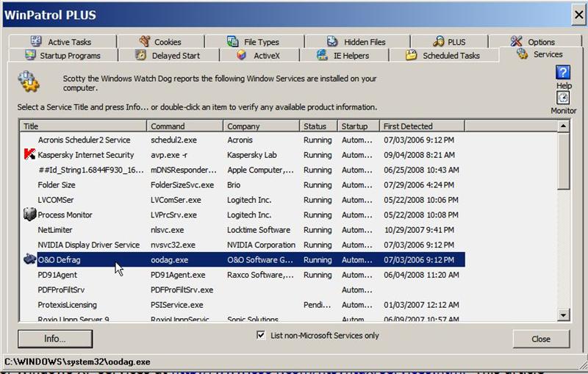The width and height of the screenshot is (588, 374).
Task: Select the Kaspersky Internet Security row
Action: tap(243, 155)
